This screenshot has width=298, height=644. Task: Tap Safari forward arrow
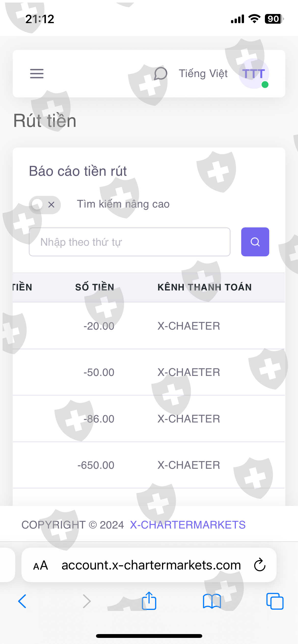pos(87,601)
